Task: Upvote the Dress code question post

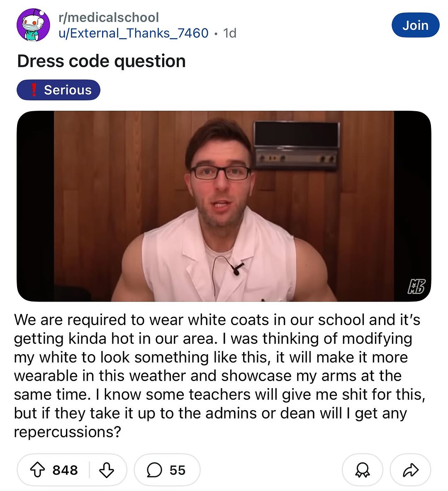Action: (x=37, y=470)
